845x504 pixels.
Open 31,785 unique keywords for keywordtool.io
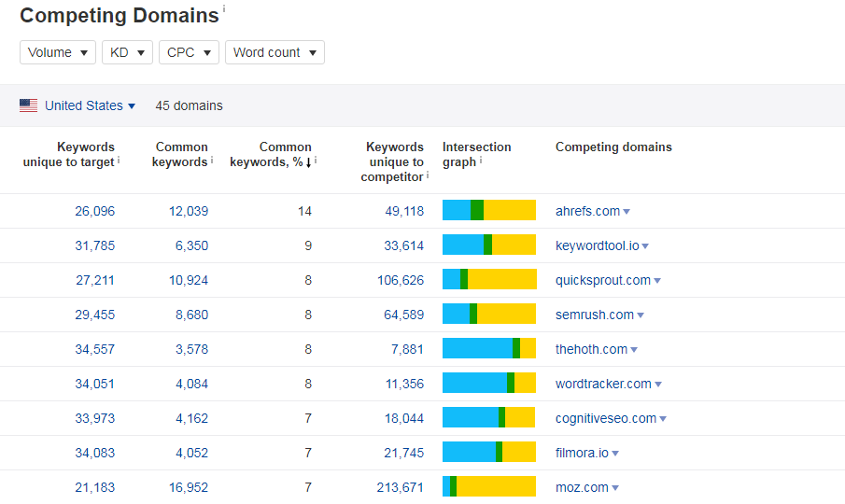[95, 245]
